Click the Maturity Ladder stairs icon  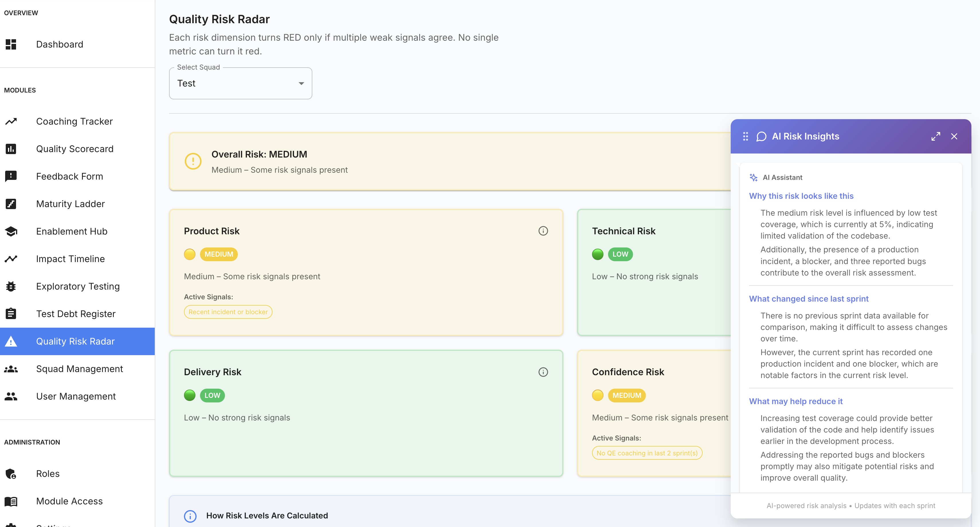click(x=11, y=204)
